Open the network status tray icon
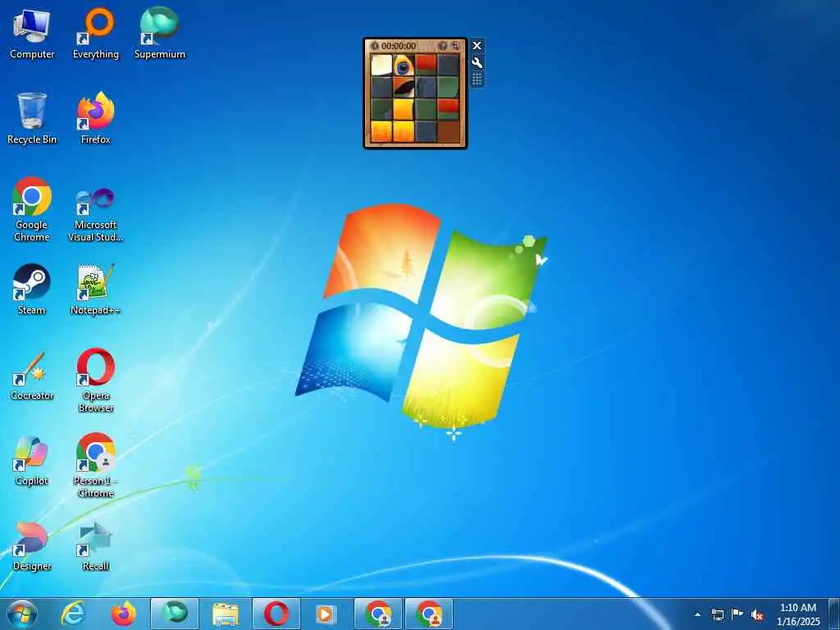840x630 pixels. [717, 614]
